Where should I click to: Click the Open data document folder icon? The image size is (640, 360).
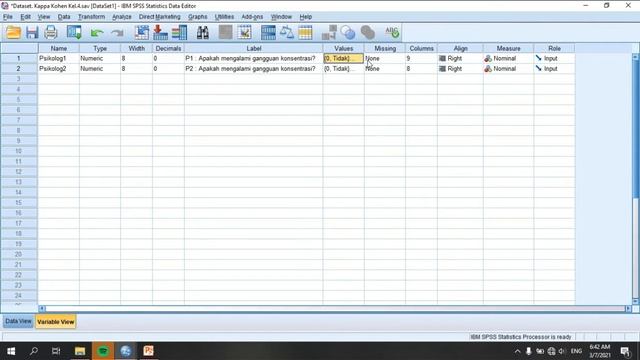point(13,32)
